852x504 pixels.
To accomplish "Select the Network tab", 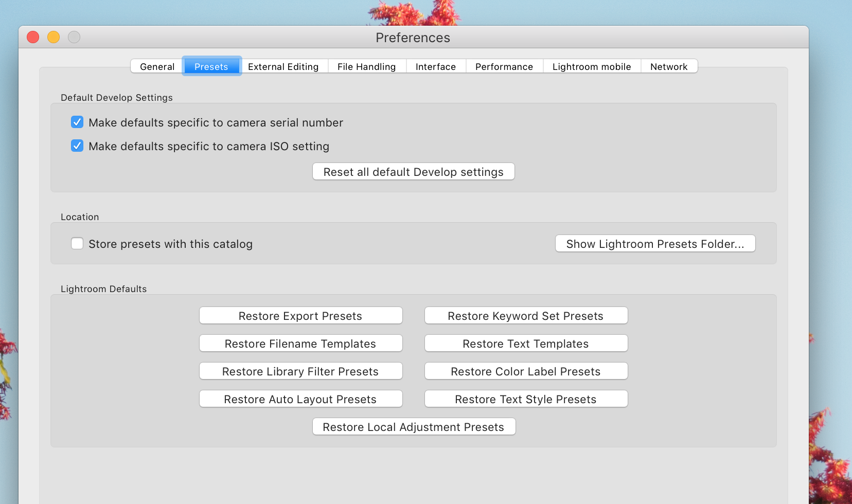I will [669, 66].
